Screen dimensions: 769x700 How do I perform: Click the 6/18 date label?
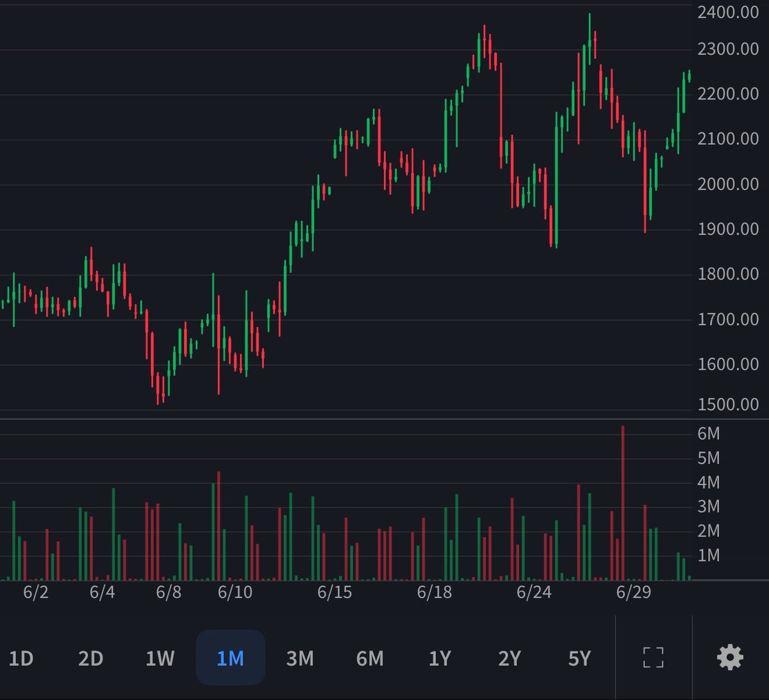[434, 592]
